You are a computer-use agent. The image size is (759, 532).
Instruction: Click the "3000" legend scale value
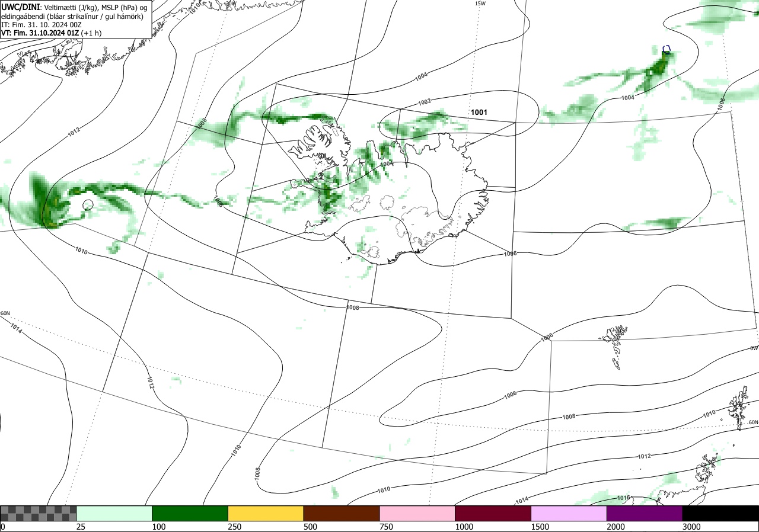(x=692, y=527)
